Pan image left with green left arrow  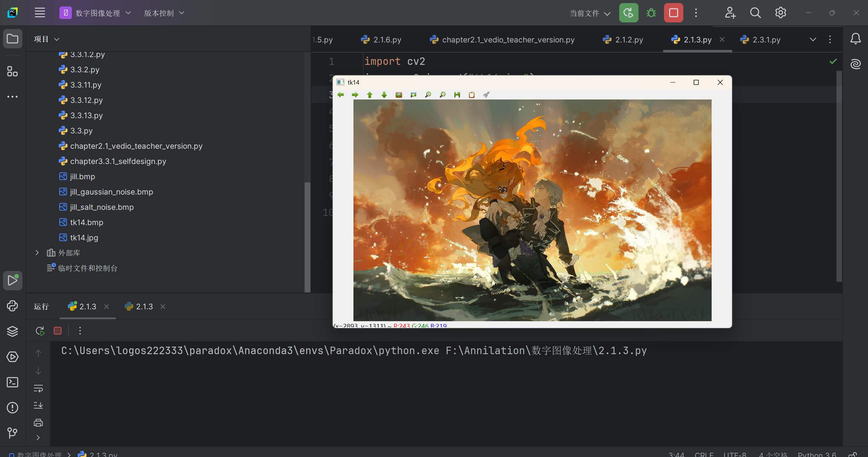[341, 95]
